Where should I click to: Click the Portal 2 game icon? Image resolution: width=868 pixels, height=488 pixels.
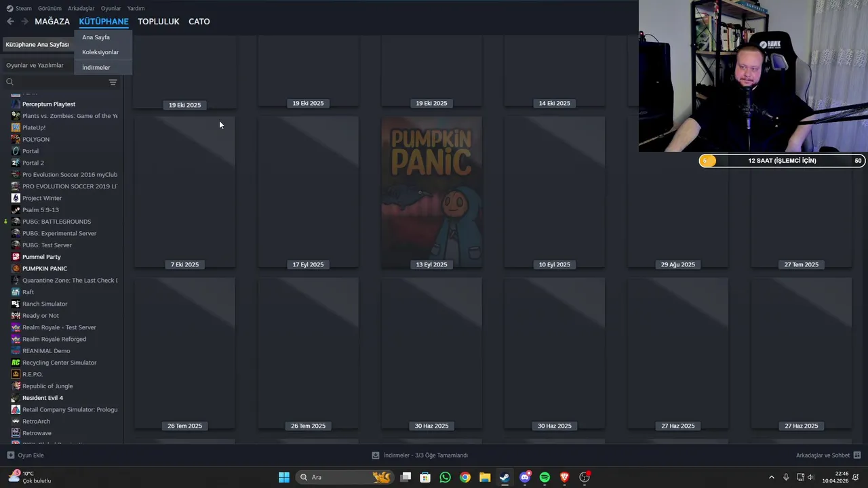pyautogui.click(x=16, y=163)
